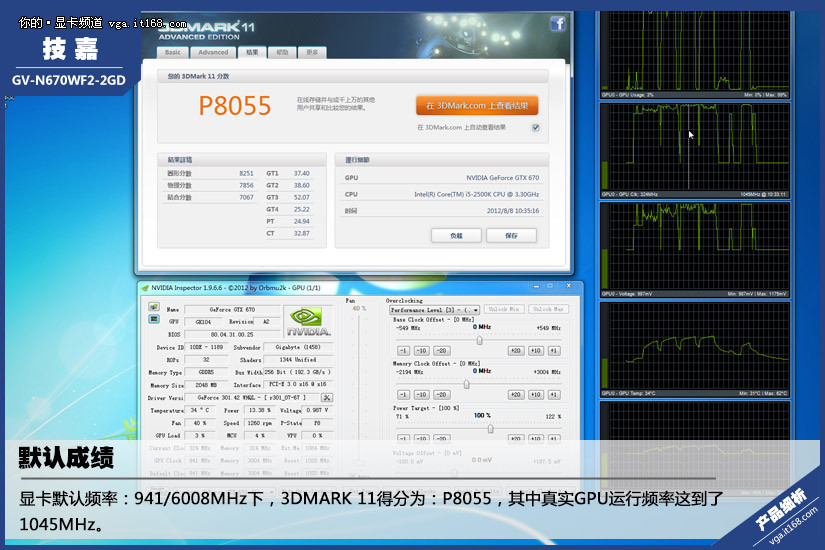Click the Interface field PCI-E 3.0 x16
The height and width of the screenshot is (550, 825).
[298, 384]
